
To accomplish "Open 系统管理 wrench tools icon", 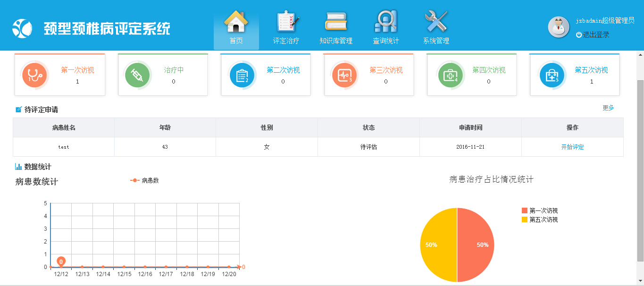I will [x=435, y=22].
